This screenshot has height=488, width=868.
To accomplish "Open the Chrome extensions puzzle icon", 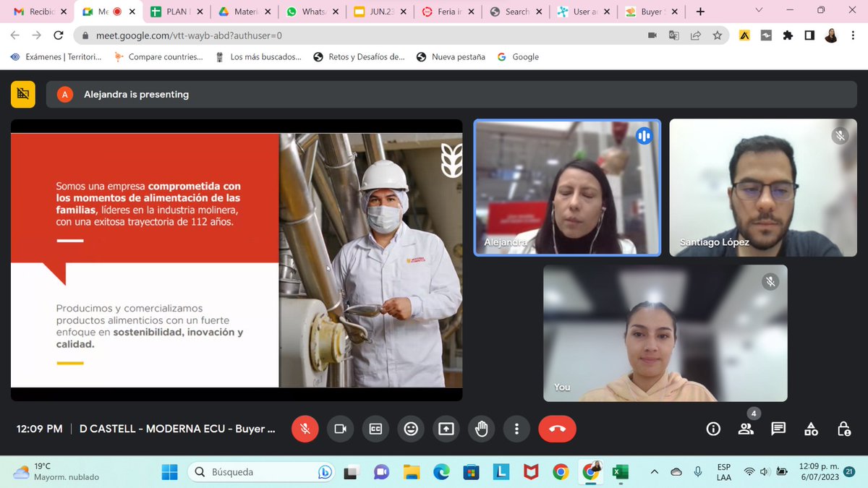I will (788, 35).
